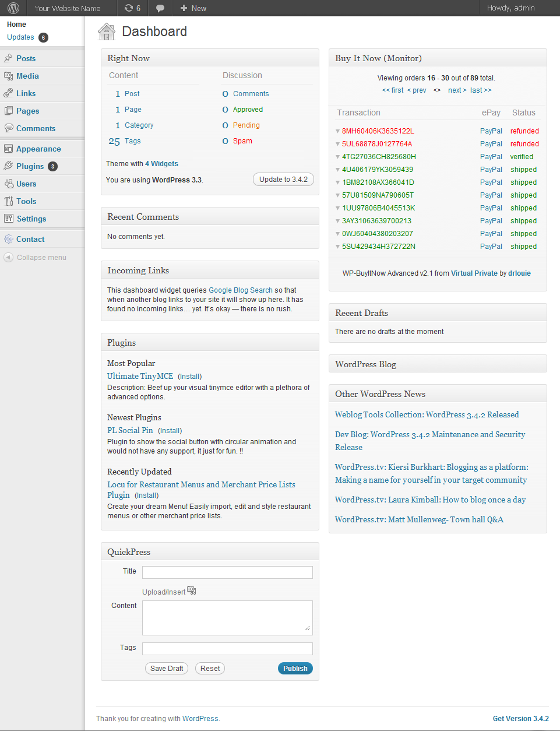Install the PL Social Pin plugin
The width and height of the screenshot is (560, 731).
[170, 431]
